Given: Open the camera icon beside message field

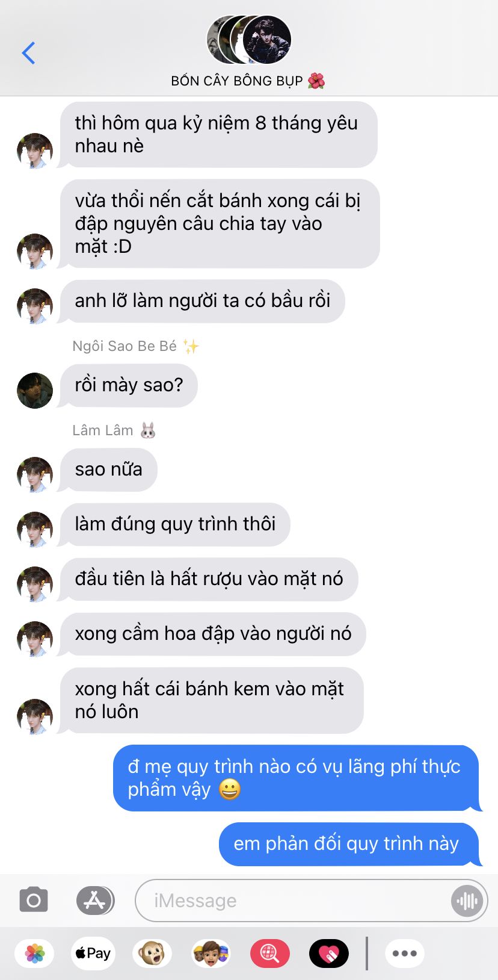Looking at the screenshot, I should click(x=34, y=900).
